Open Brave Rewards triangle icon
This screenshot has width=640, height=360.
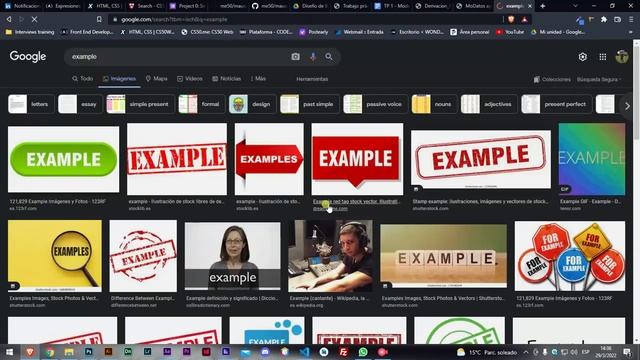[x=524, y=19]
